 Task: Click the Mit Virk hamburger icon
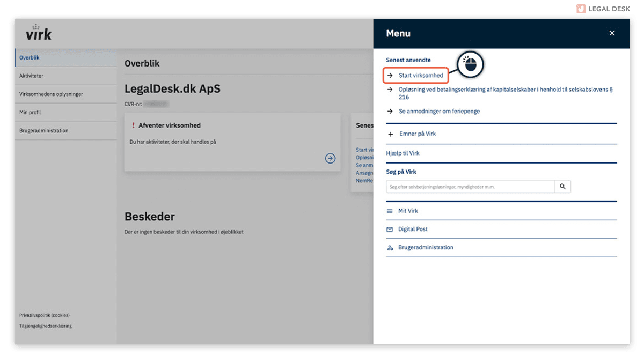coord(390,211)
